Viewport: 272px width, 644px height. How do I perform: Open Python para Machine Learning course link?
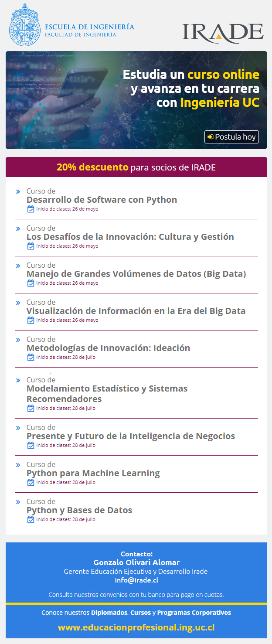(93, 473)
